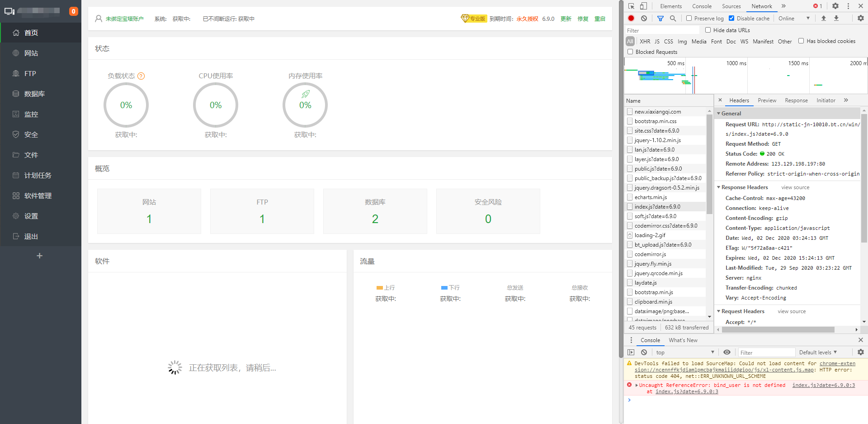
Task: Click the 负载状态 help question mark icon
Action: [141, 76]
